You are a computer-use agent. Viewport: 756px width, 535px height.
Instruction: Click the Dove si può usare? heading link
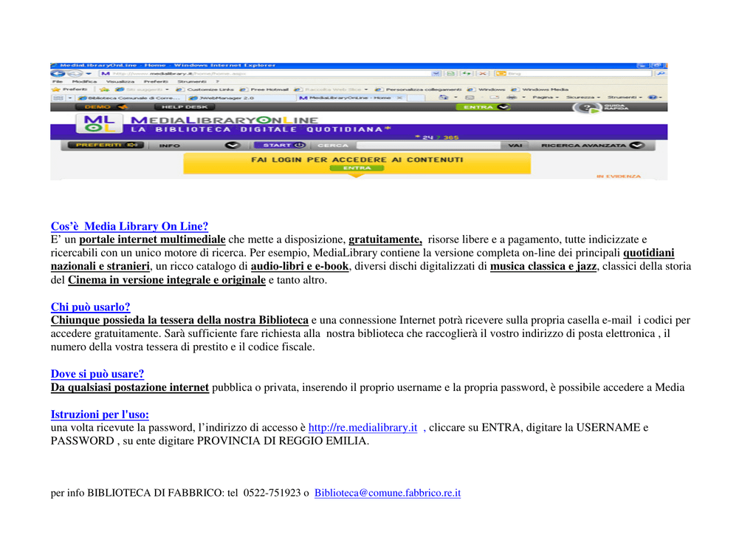click(97, 374)
